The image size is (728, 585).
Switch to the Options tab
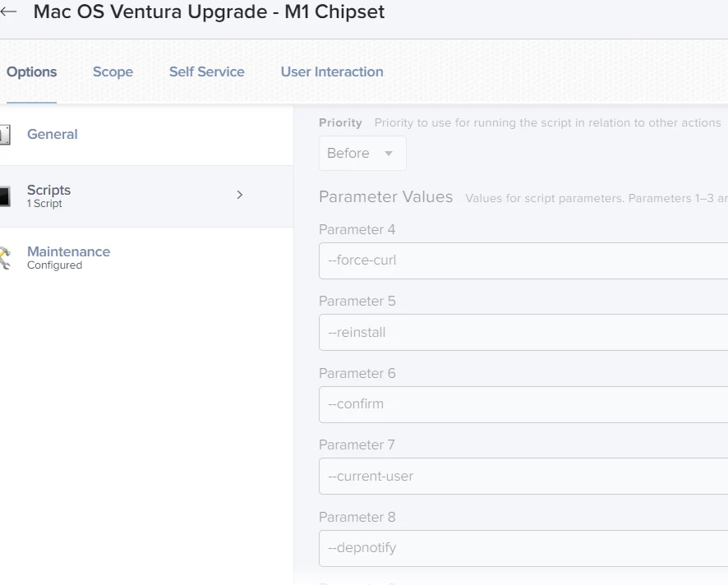(x=31, y=72)
